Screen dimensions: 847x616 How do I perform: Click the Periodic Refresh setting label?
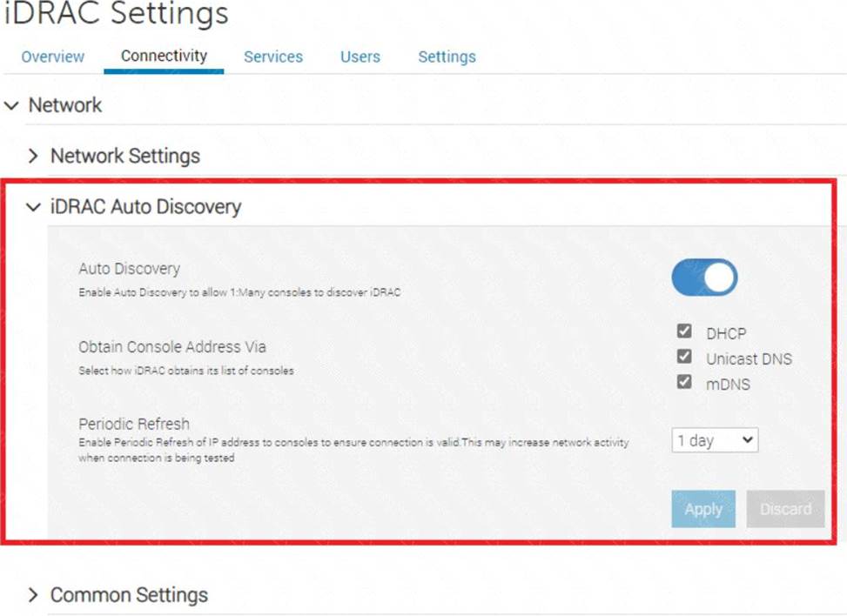point(134,424)
